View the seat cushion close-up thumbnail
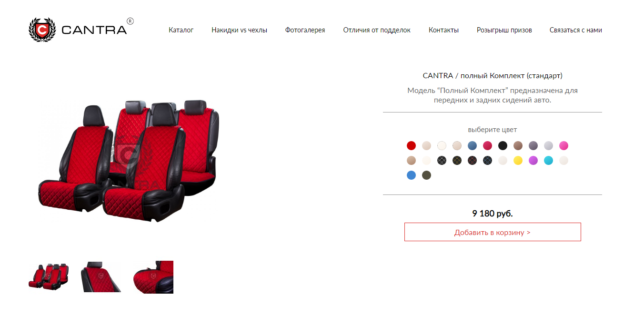This screenshot has height=317, width=644. point(153,277)
